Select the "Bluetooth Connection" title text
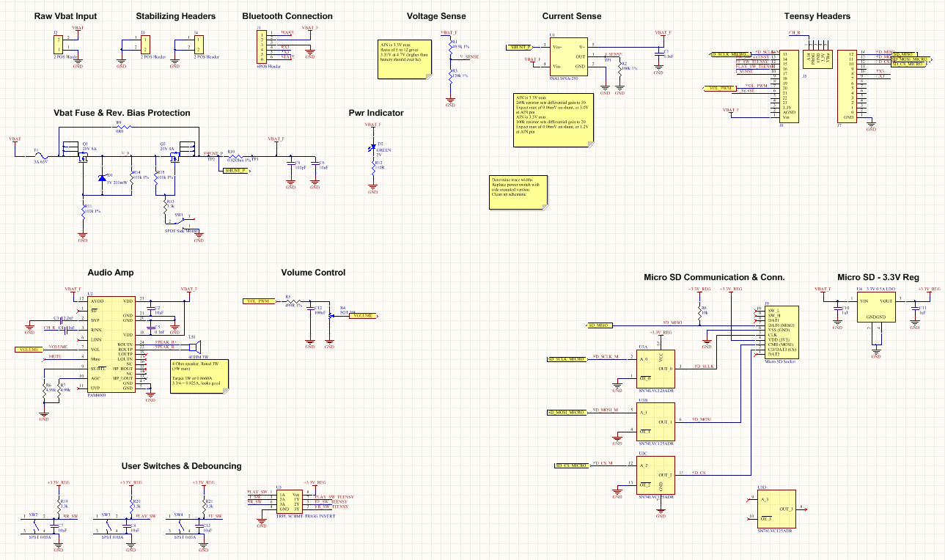945x560 pixels. click(287, 16)
